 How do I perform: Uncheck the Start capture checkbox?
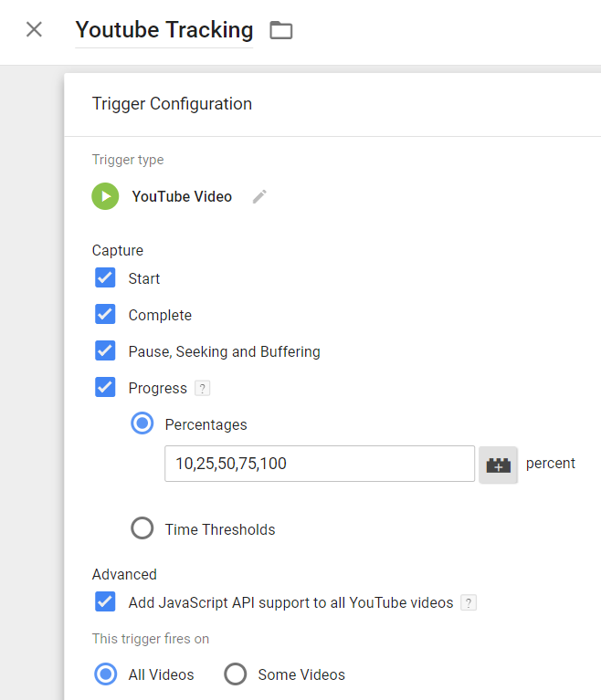coord(105,277)
